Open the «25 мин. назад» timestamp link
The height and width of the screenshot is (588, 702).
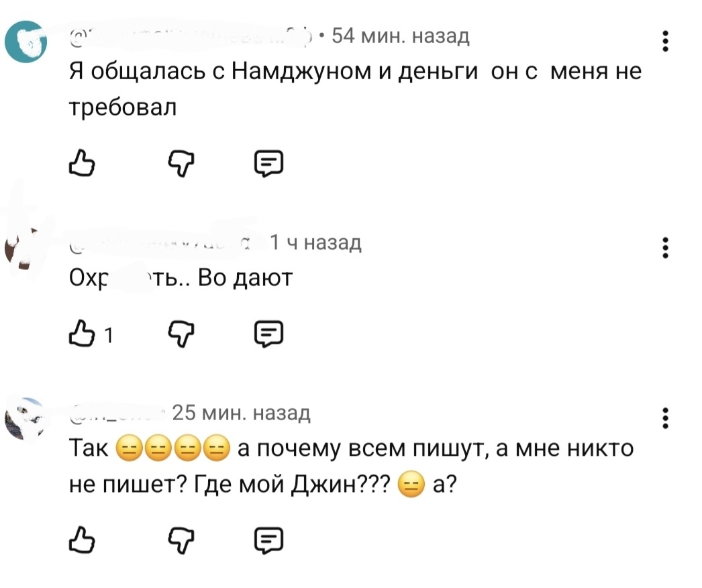pyautogui.click(x=241, y=413)
